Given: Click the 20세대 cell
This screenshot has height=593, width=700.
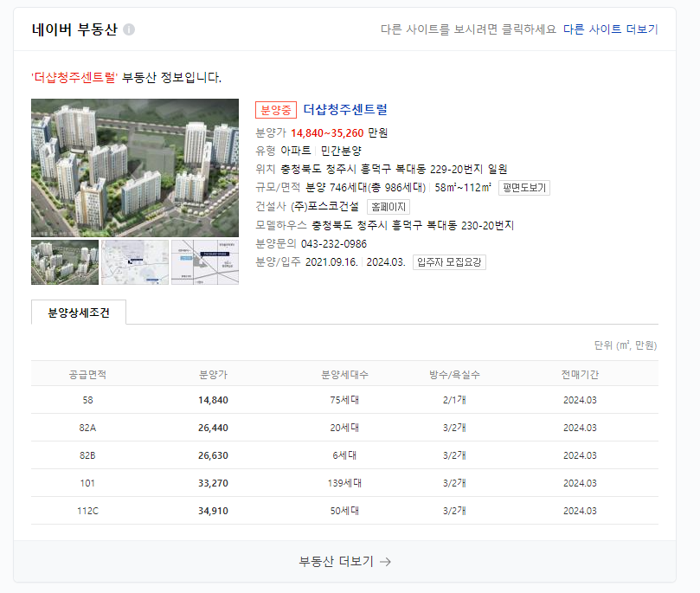Looking at the screenshot, I should pyautogui.click(x=344, y=428).
